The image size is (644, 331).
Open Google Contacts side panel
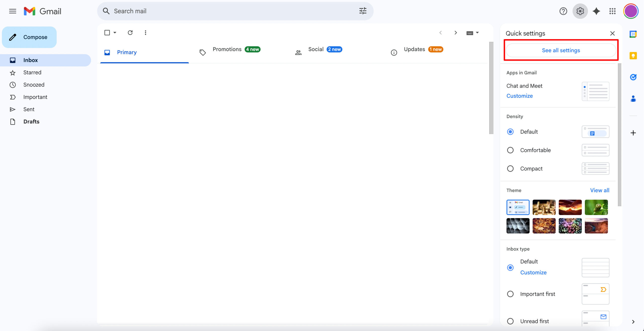pos(633,99)
